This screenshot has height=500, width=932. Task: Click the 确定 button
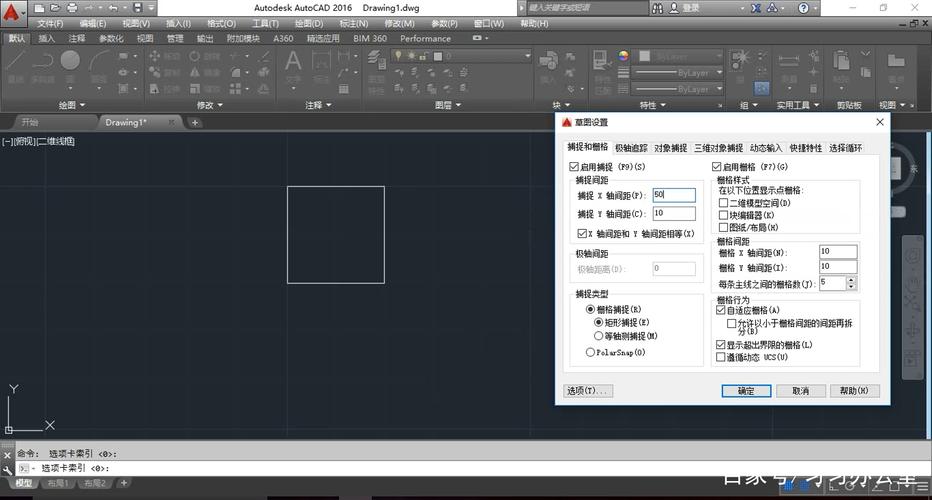coord(746,391)
